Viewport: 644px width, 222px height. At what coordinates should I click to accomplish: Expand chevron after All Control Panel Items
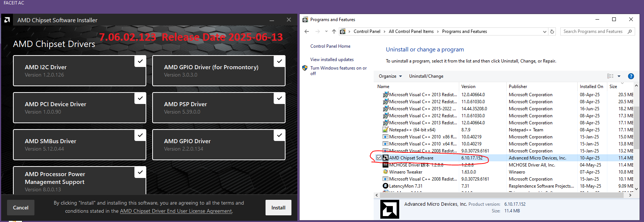click(438, 31)
